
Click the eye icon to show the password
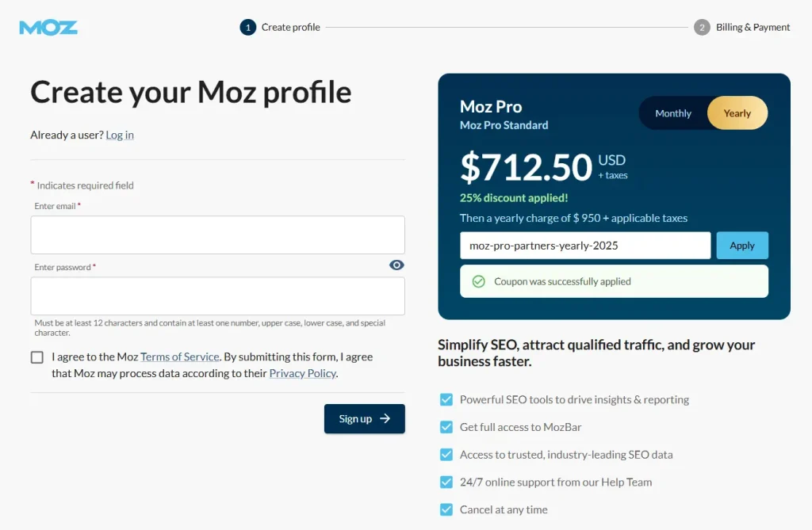click(396, 265)
